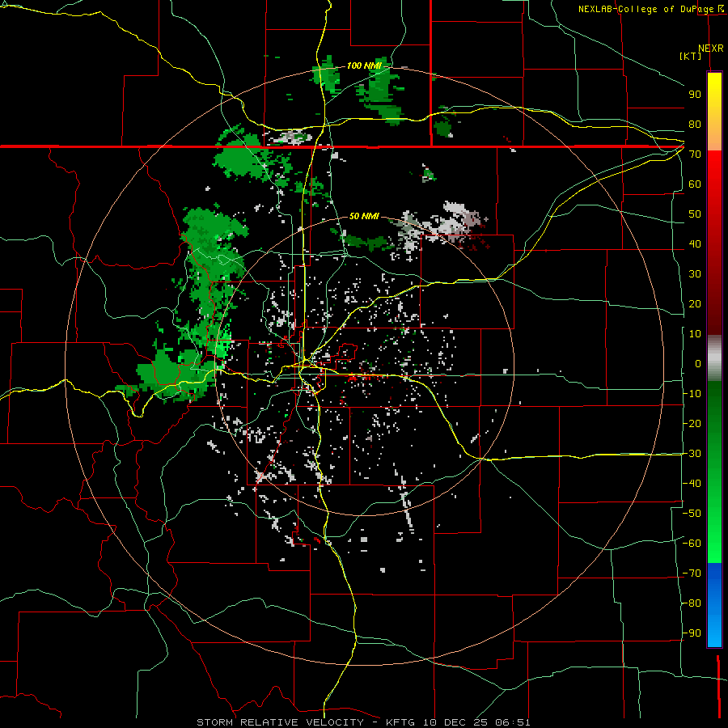Click the positive "70" scale label
728x728 pixels.
695,154
